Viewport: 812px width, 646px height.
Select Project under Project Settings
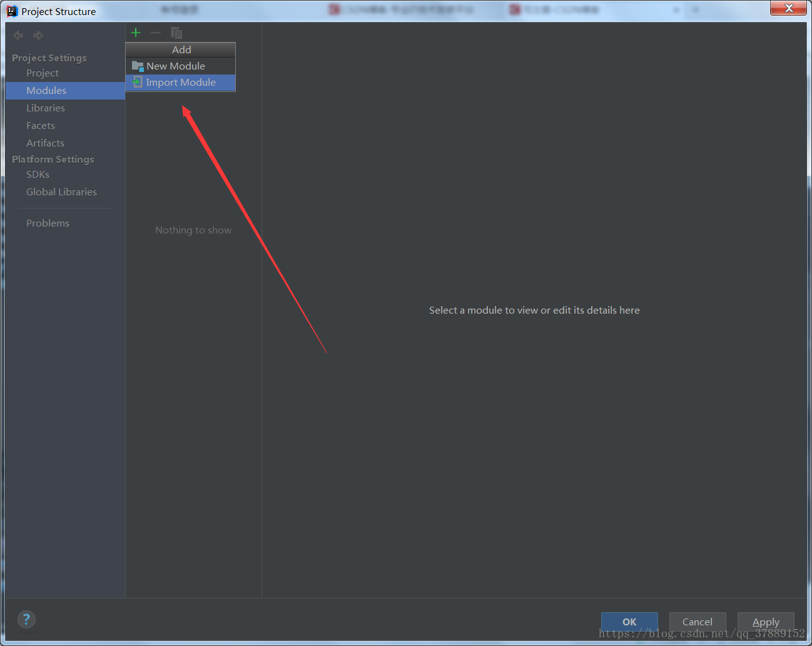pos(43,73)
